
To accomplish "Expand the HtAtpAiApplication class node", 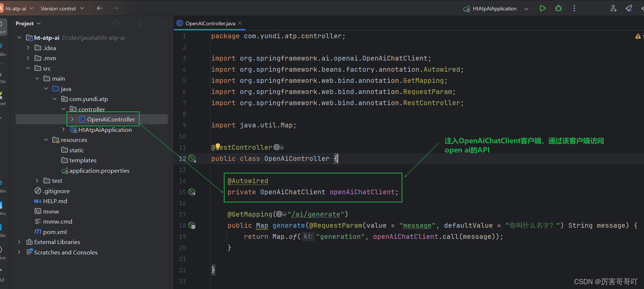I will click(63, 130).
